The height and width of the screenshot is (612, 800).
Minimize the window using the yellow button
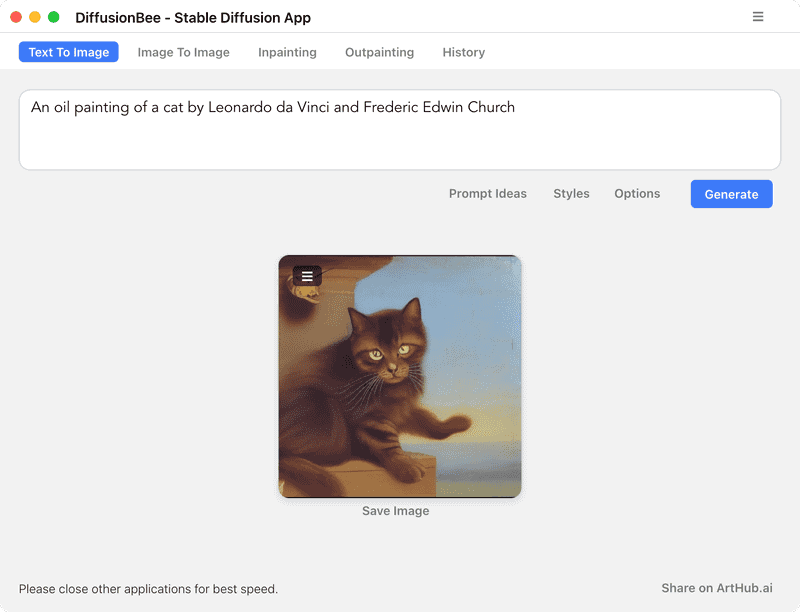pyautogui.click(x=35, y=17)
